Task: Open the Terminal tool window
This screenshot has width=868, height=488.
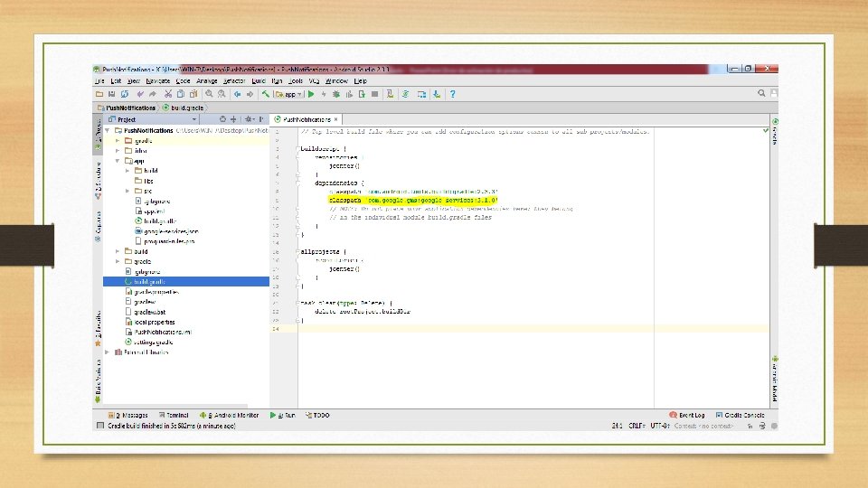Action: pos(174,415)
